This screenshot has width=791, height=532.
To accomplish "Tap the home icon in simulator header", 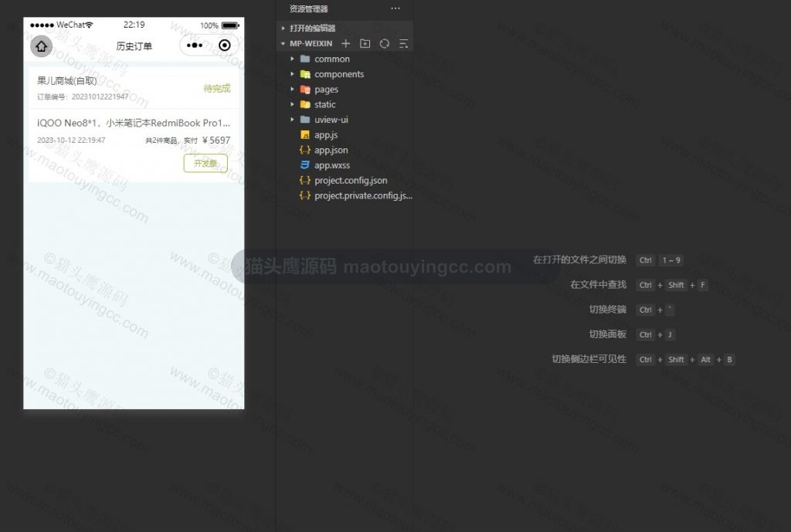I will tap(42, 46).
